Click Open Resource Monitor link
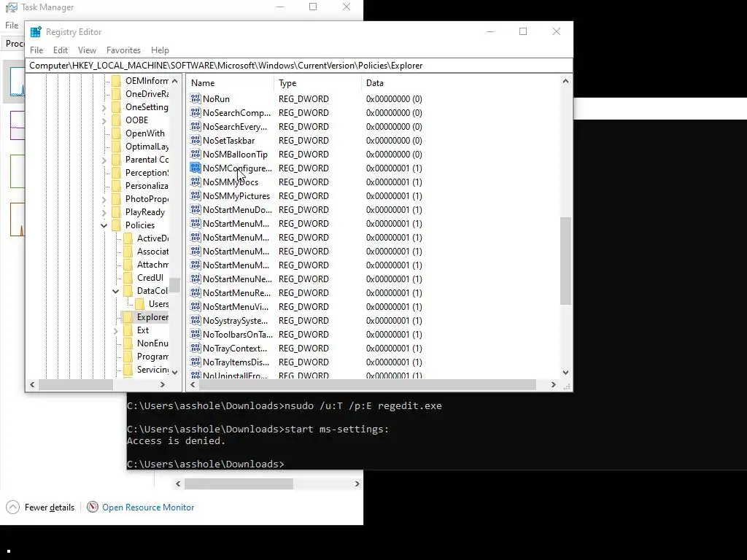The width and height of the screenshot is (747, 560). 148,507
